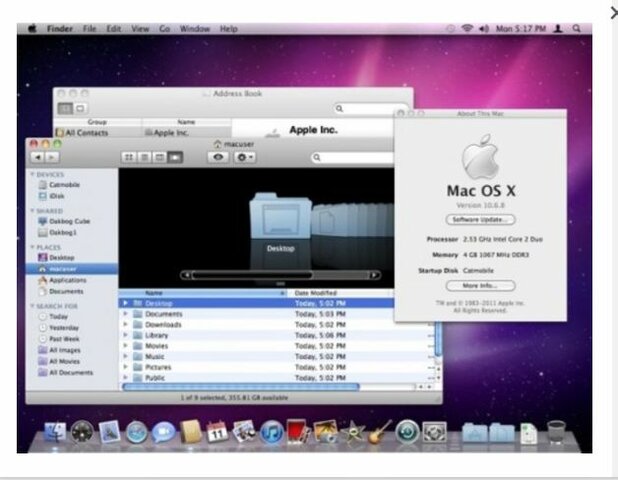Click the Quick Look eye button
This screenshot has height=480, width=618.
tap(218, 157)
